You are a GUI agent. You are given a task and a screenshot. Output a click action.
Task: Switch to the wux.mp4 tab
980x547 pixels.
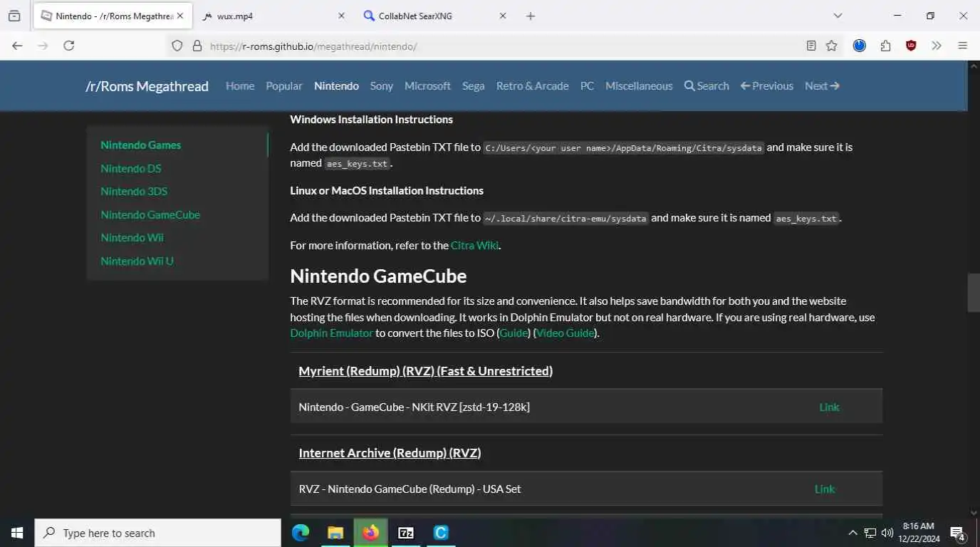tap(273, 16)
